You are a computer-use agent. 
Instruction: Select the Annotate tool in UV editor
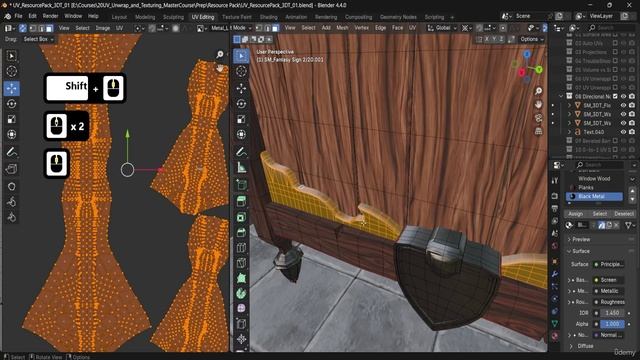point(11,152)
